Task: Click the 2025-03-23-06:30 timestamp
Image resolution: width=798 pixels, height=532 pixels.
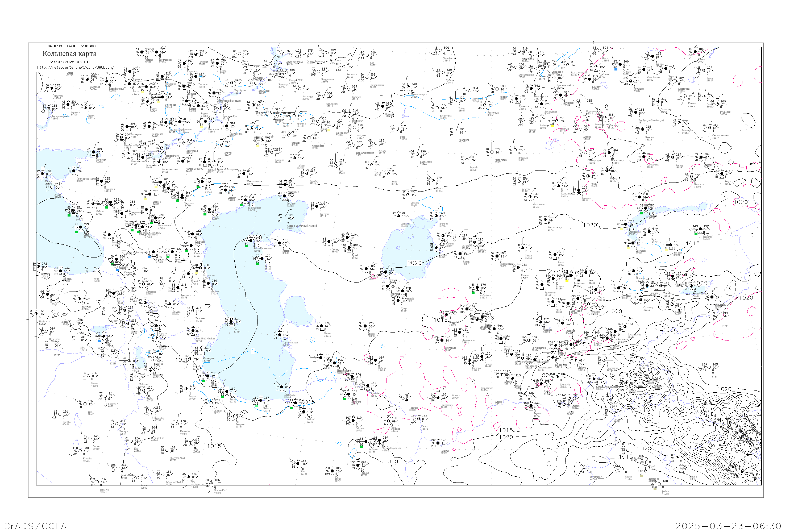Action: click(x=728, y=526)
